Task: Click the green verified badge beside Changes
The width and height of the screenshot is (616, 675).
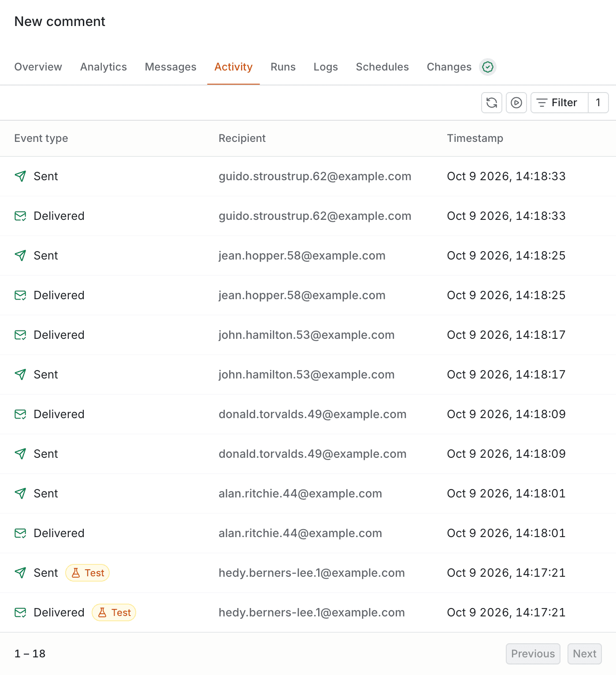Action: tap(488, 67)
